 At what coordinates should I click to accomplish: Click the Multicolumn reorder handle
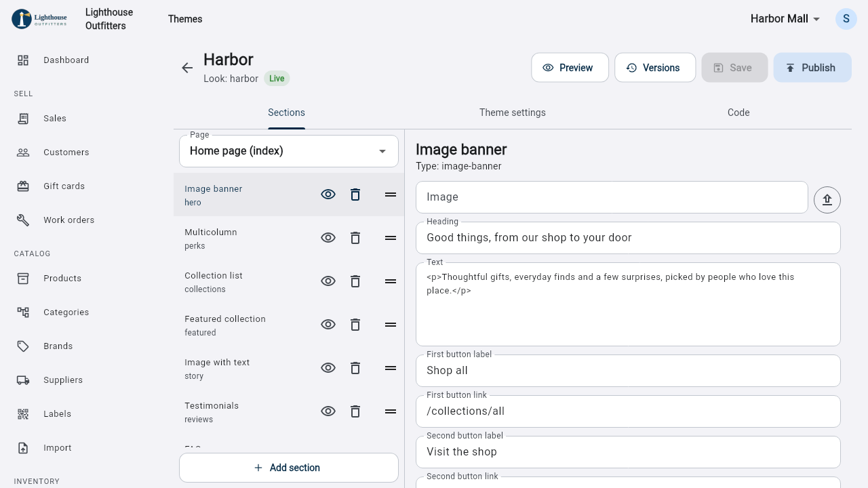[391, 238]
